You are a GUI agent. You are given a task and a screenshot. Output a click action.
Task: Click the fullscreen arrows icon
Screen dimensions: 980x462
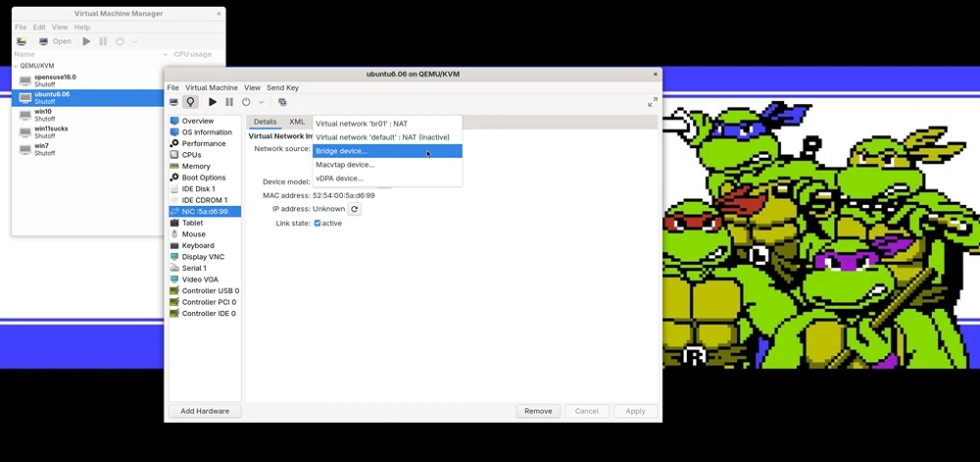pos(653,102)
